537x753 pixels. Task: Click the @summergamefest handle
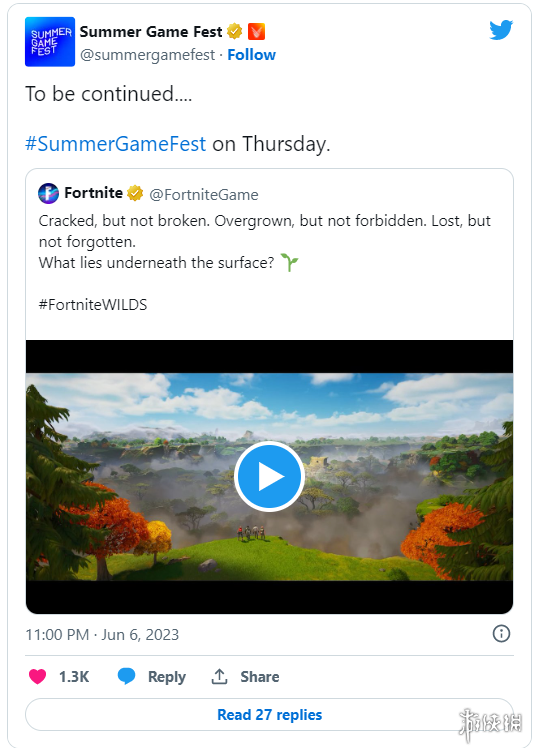point(147,55)
